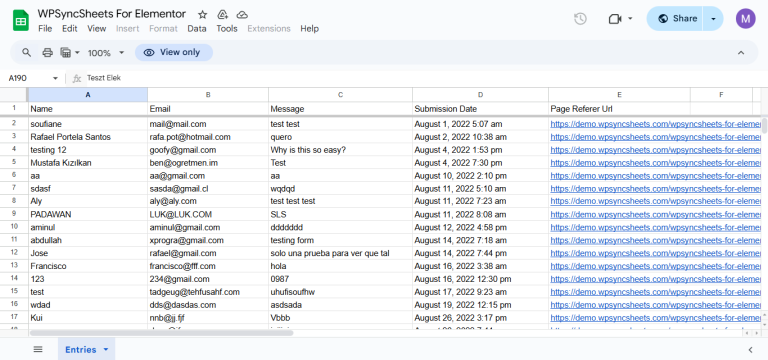This screenshot has width=768, height=360.
Task: Open the referer link in PADAWAN row
Action: (655, 215)
